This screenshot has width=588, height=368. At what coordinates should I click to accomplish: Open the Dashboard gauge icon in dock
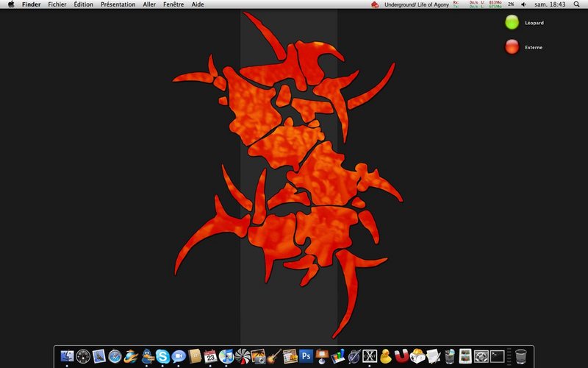click(83, 356)
